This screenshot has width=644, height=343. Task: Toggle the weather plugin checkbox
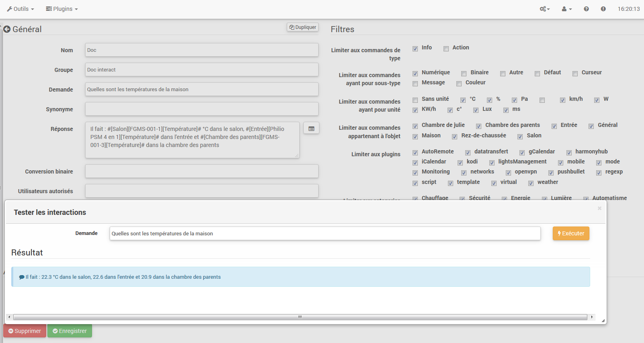click(531, 183)
